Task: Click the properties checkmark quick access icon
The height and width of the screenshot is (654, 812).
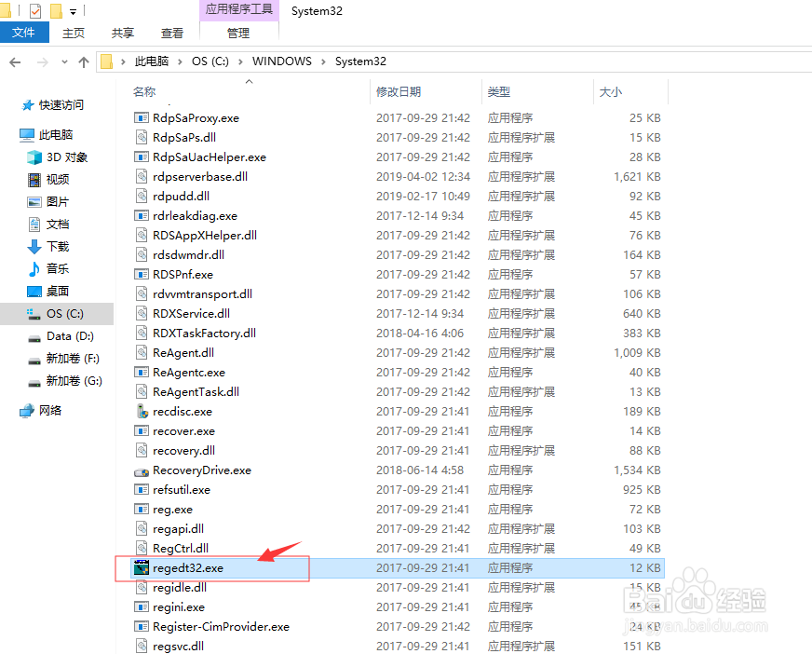Action: [x=35, y=10]
